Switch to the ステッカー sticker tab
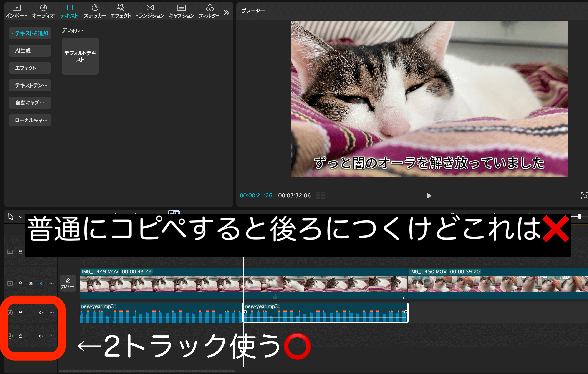Screen dimensions: 588x374 (95, 11)
